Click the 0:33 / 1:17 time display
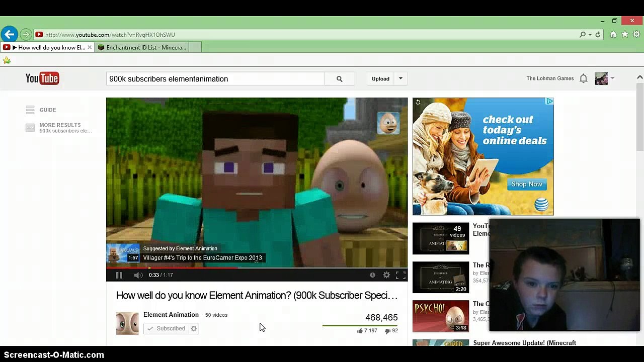Viewport: 644px width, 362px height. (x=161, y=275)
